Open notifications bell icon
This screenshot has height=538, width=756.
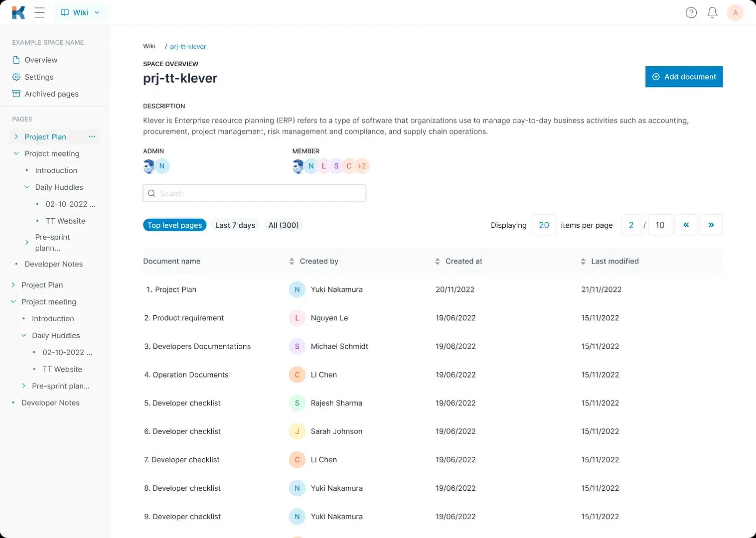(712, 13)
